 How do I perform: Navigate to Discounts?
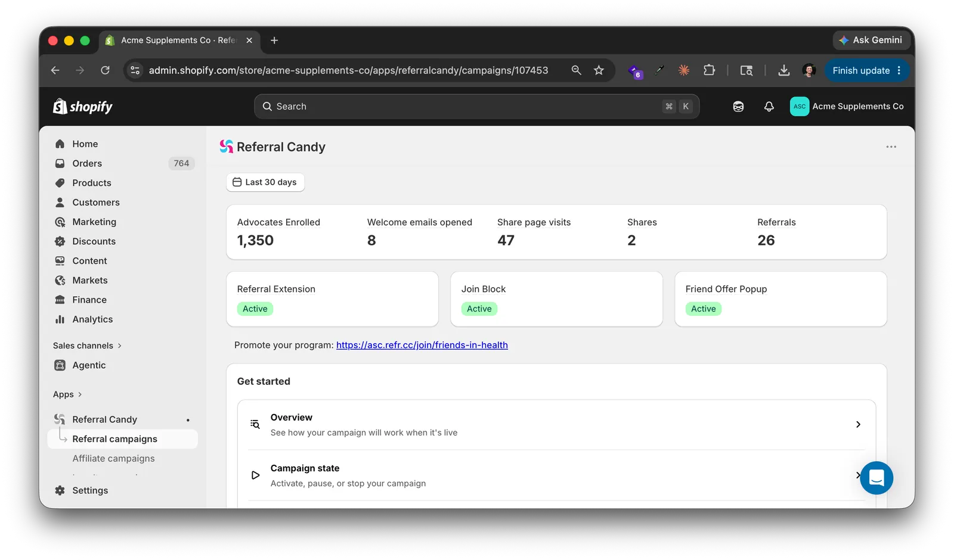tap(94, 241)
